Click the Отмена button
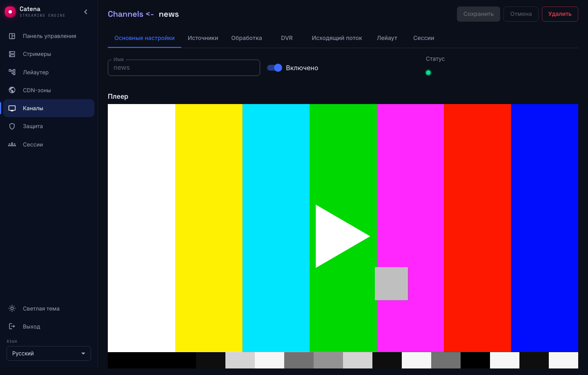588x375 pixels. [x=521, y=14]
